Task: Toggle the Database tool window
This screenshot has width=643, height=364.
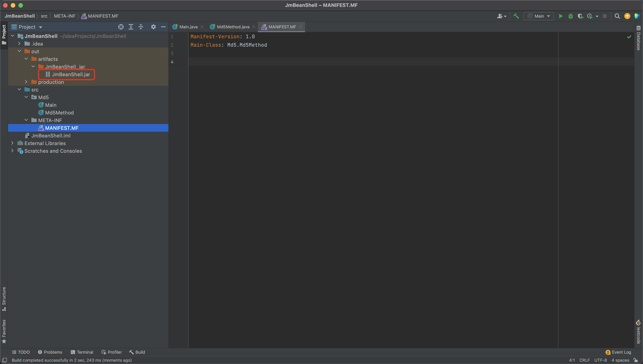Action: 639,38
